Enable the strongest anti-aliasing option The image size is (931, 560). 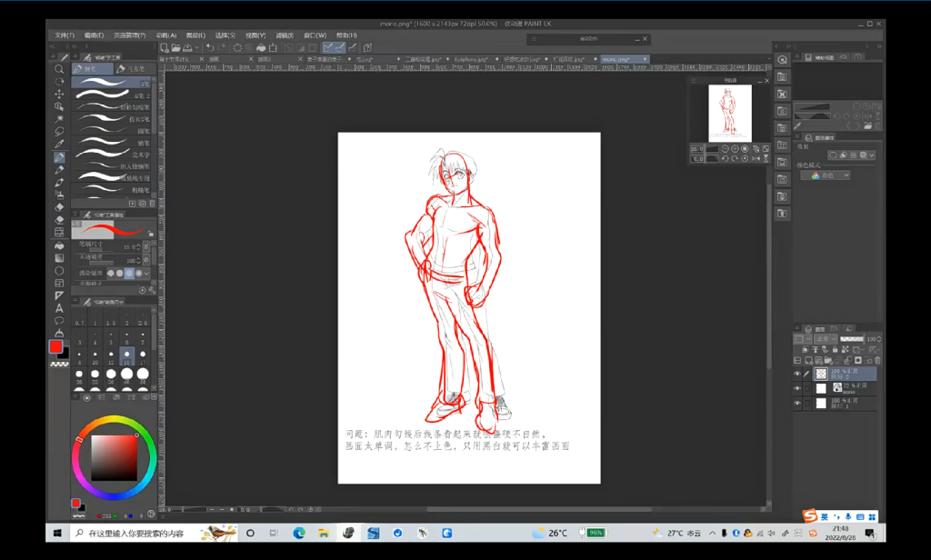tap(139, 273)
